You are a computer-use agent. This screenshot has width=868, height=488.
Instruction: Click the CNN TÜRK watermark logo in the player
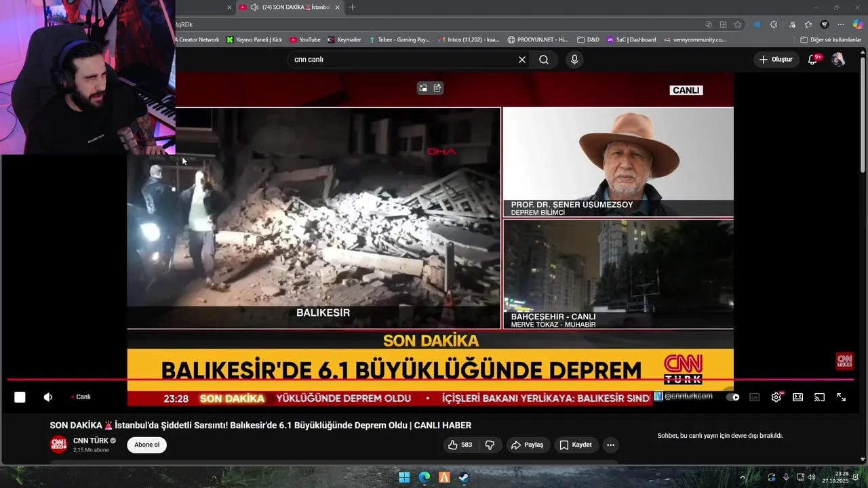pyautogui.click(x=844, y=361)
